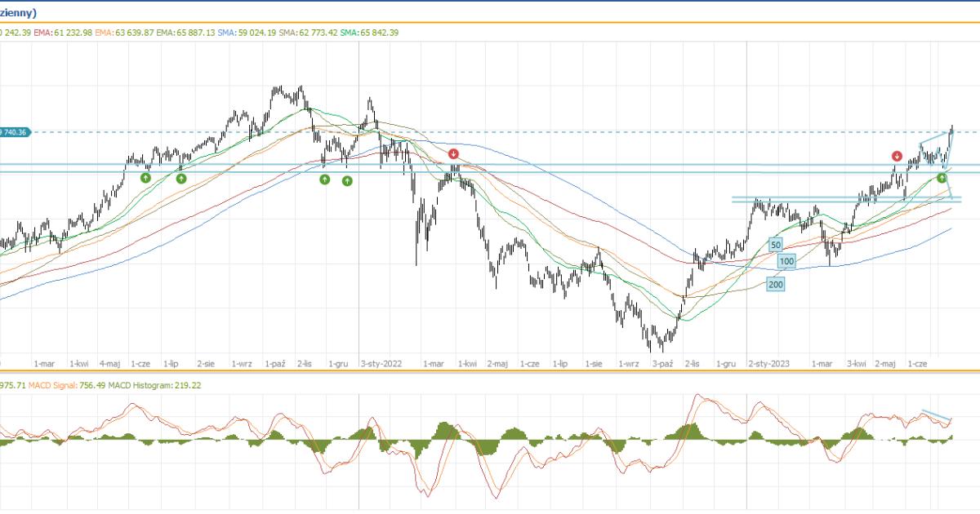The width and height of the screenshot is (980, 514).
Task: Click the red down-arrow marker near 1-kwi 2022
Action: [454, 153]
